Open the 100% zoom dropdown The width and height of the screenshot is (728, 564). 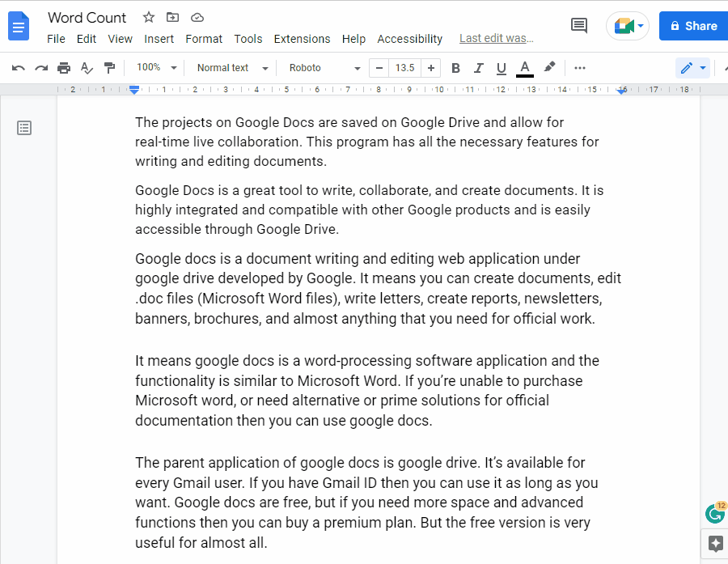pyautogui.click(x=156, y=68)
